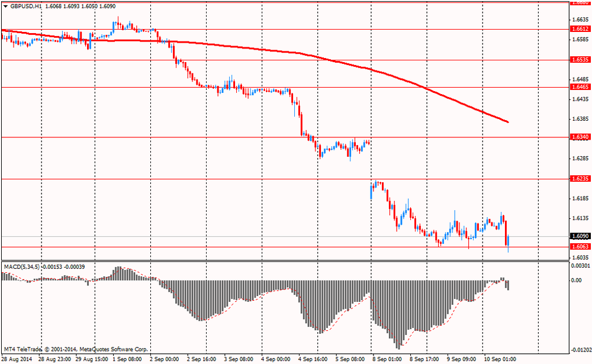Click the 9 Sep 09:00 time label
Image resolution: width=592 pixels, height=364 pixels.
point(461,359)
